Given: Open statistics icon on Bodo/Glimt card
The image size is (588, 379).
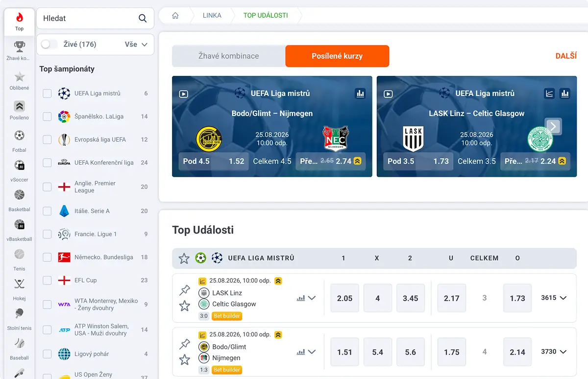Looking at the screenshot, I should pos(361,94).
